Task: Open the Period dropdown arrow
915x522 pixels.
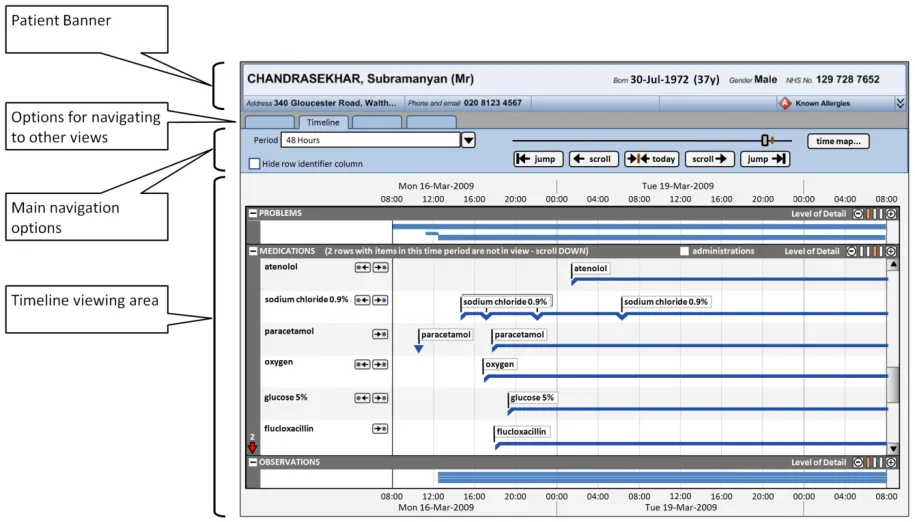Action: pyautogui.click(x=468, y=141)
